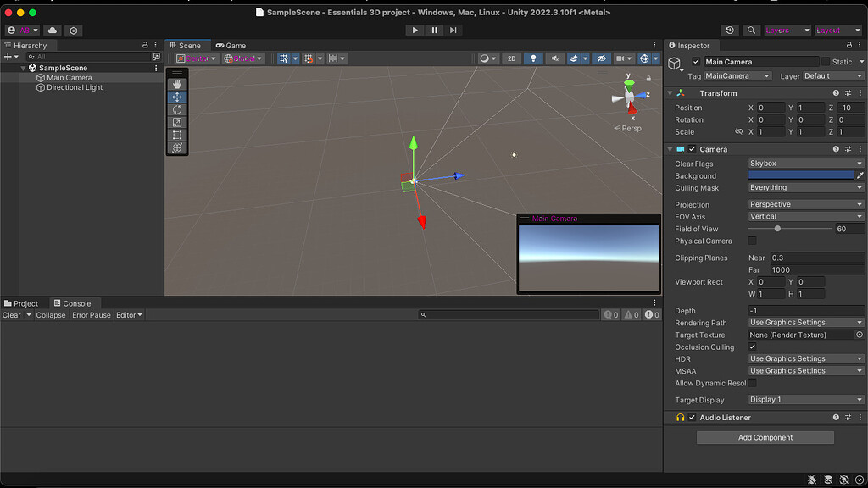Open the Projection dropdown

804,204
